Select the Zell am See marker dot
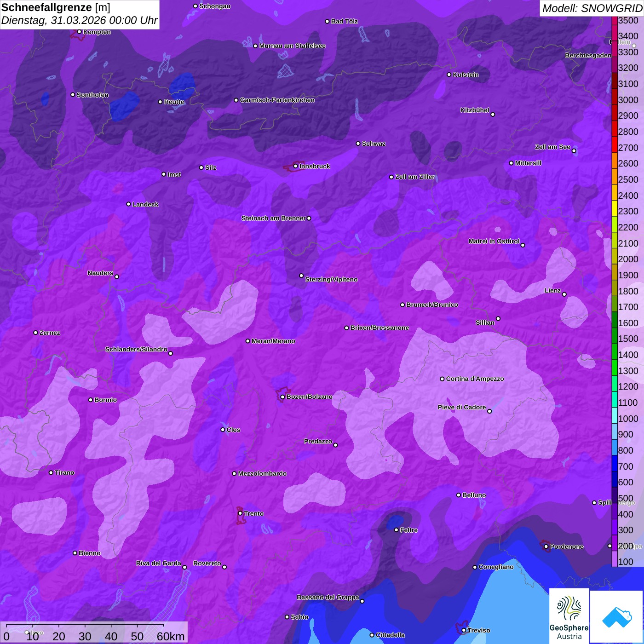 [x=574, y=151]
